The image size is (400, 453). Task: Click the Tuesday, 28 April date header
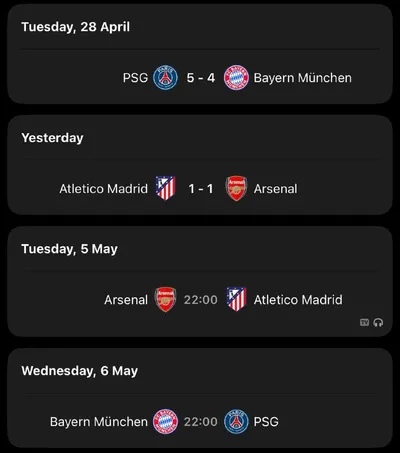pos(76,27)
